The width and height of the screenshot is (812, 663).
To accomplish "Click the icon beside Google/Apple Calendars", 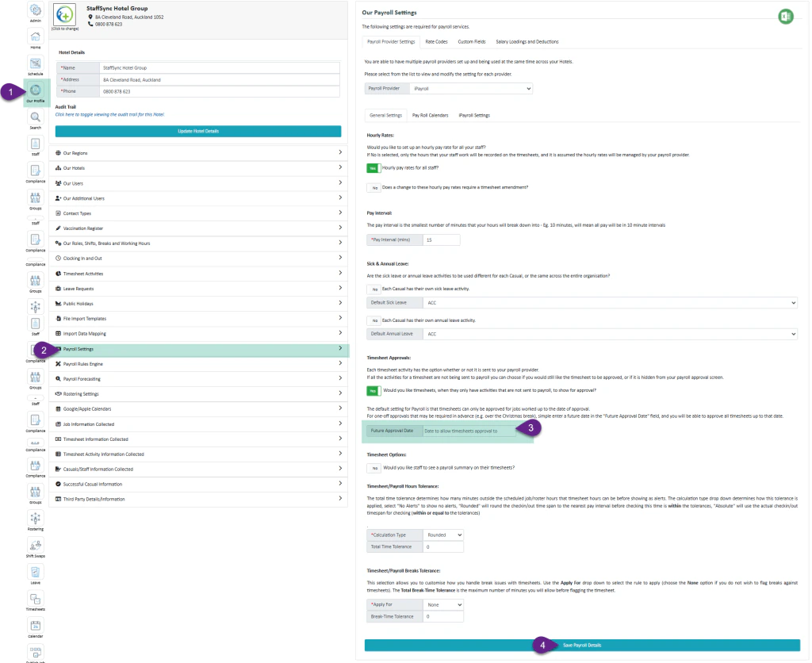I will click(59, 408).
